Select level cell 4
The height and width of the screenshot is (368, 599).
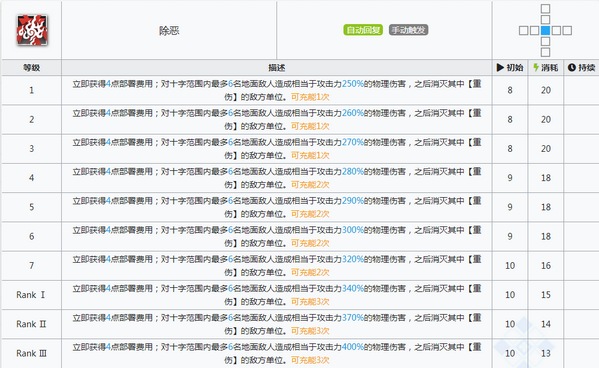(31, 178)
